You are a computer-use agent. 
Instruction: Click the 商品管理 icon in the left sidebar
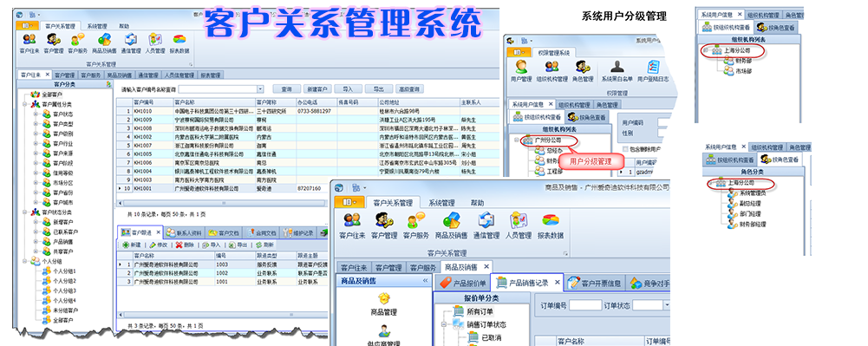pos(385,299)
